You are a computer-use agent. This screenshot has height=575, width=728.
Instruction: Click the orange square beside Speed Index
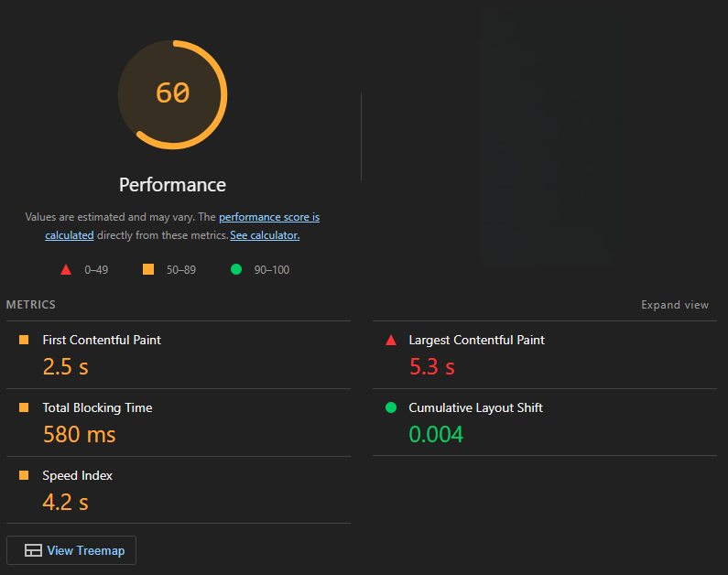[24, 475]
